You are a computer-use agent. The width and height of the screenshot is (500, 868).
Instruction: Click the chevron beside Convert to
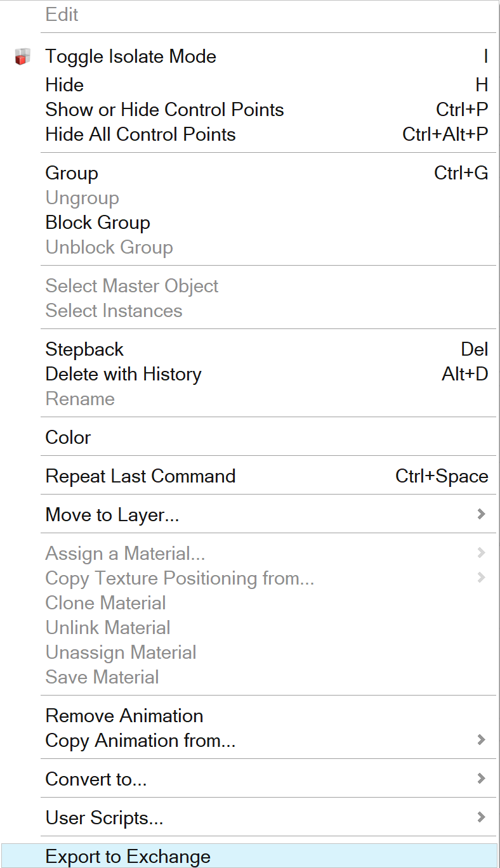(x=481, y=779)
